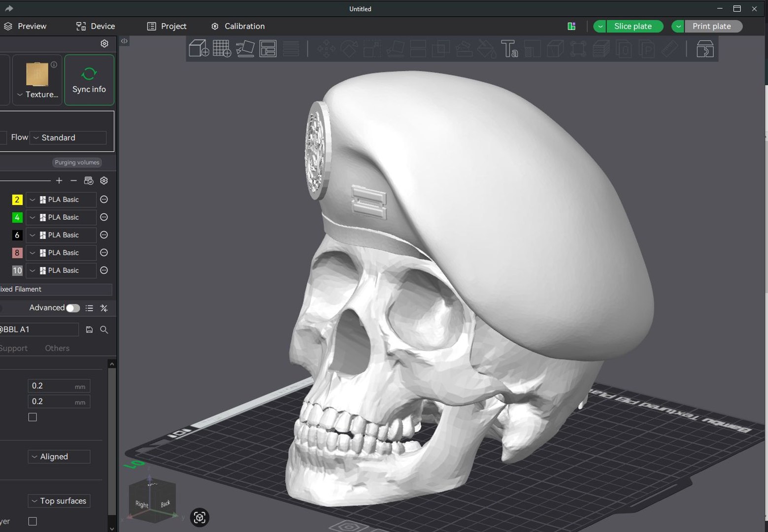Viewport: 768px width, 532px height.
Task: Select the Rotate tool in the toolbar
Action: point(349,49)
